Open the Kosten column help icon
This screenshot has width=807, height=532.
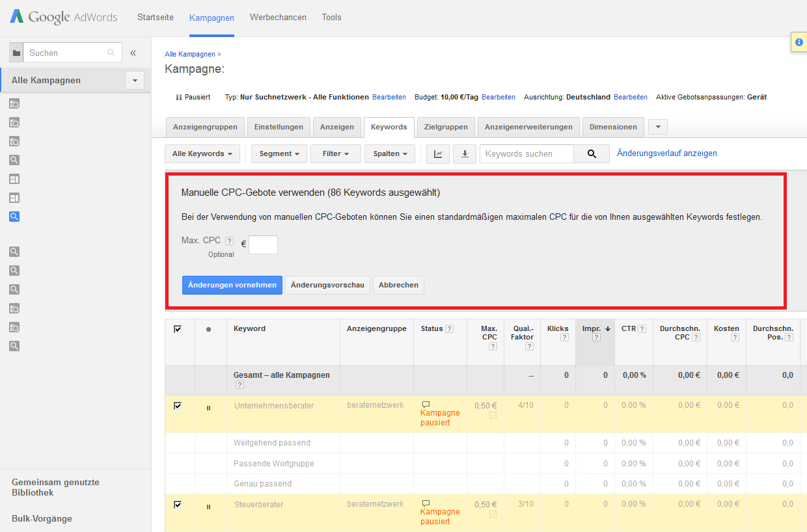coord(735,338)
